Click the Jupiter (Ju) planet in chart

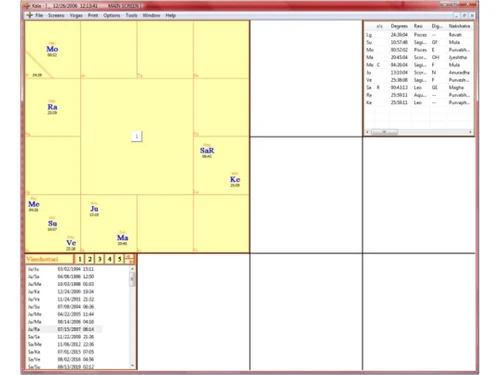94,209
